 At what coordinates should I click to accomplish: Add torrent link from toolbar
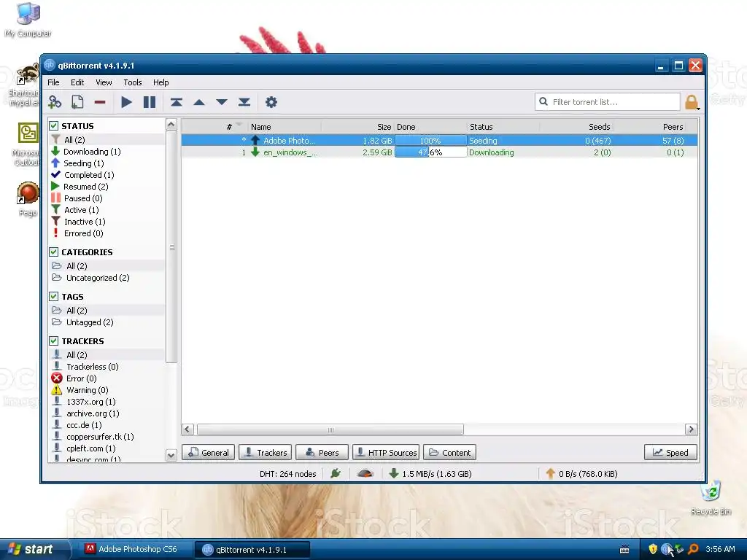tap(55, 102)
